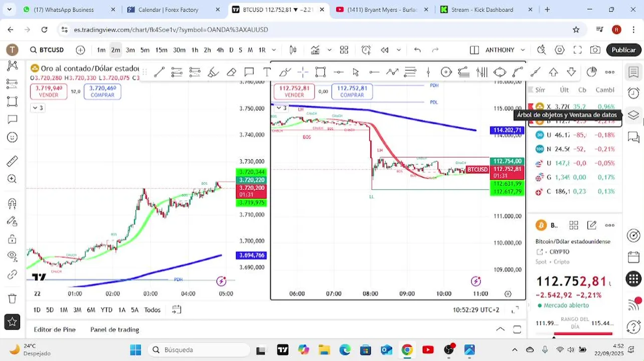Screen dimensions: 644x361
Task: Select the 15m timeframe
Action: [x=161, y=50]
